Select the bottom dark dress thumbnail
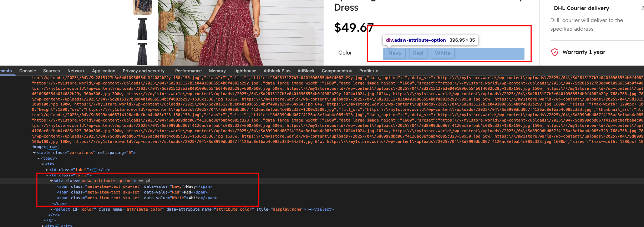 pyautogui.click(x=142, y=54)
